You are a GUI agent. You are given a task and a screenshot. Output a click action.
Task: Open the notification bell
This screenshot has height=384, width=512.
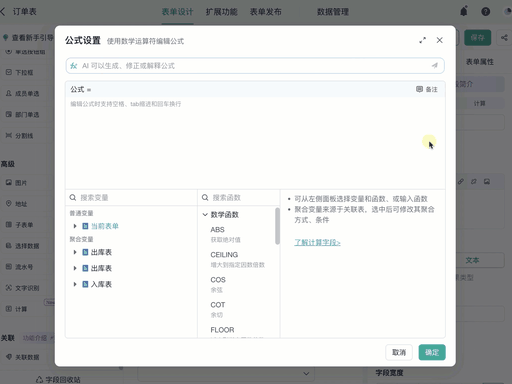[x=464, y=11]
